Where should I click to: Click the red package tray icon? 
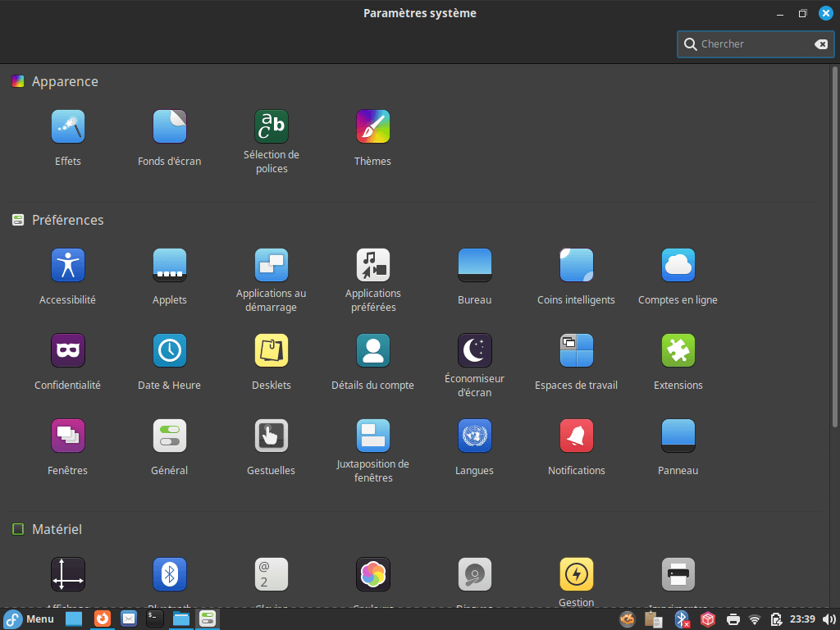(708, 619)
